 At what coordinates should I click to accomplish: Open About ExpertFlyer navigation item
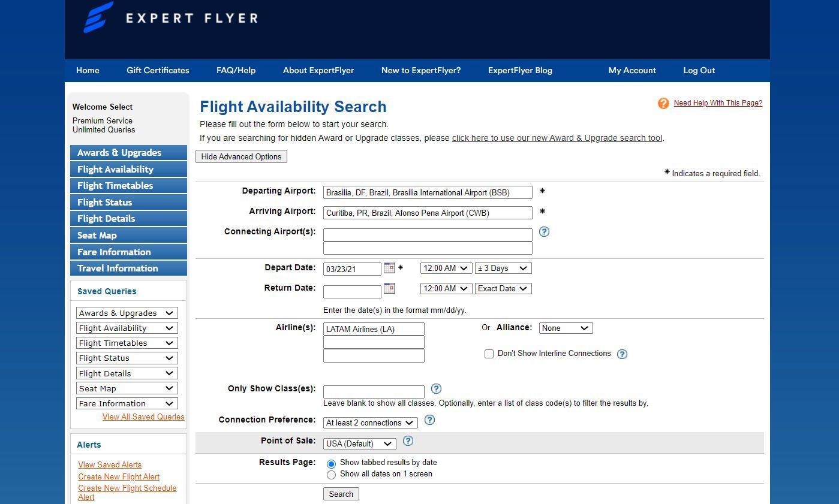click(x=318, y=70)
